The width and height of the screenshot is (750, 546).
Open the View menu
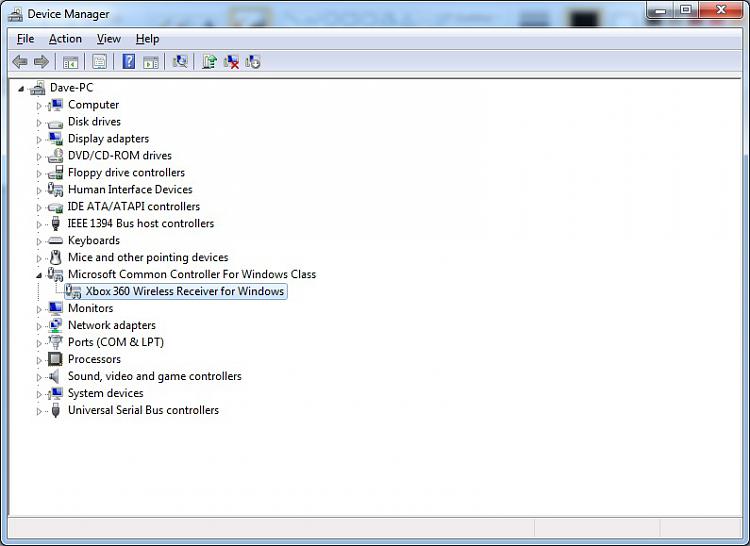[109, 39]
